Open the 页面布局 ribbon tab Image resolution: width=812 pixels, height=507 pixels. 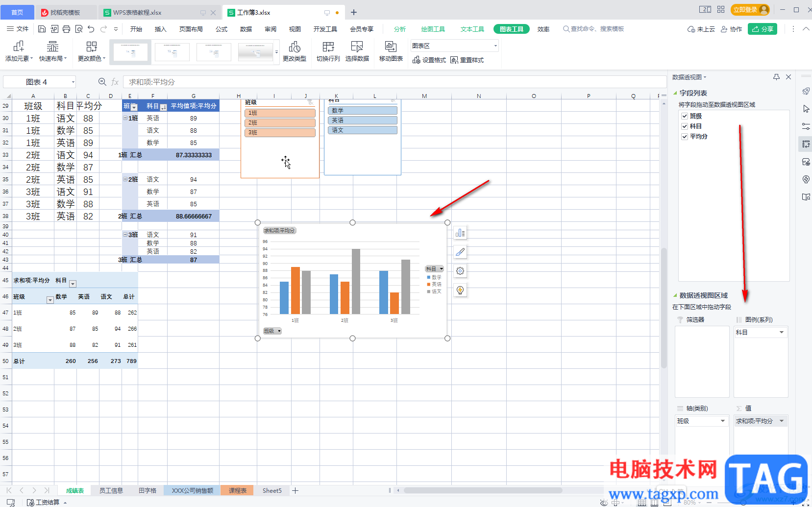point(191,29)
